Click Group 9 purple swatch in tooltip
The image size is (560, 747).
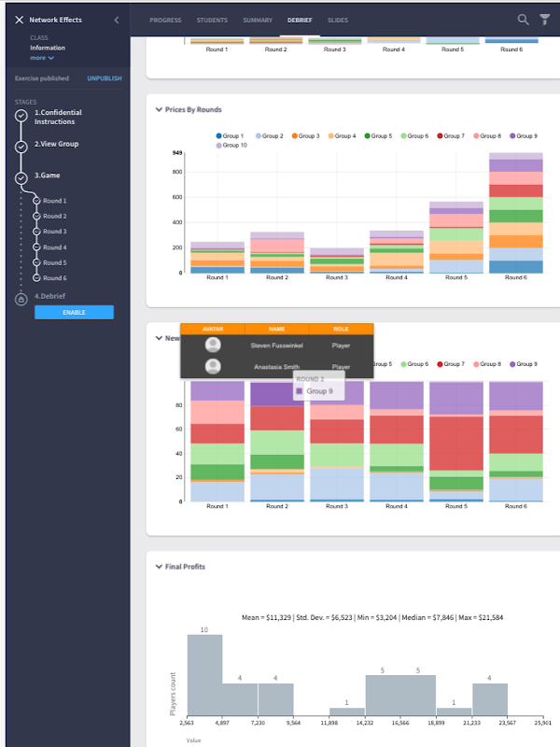(x=300, y=391)
